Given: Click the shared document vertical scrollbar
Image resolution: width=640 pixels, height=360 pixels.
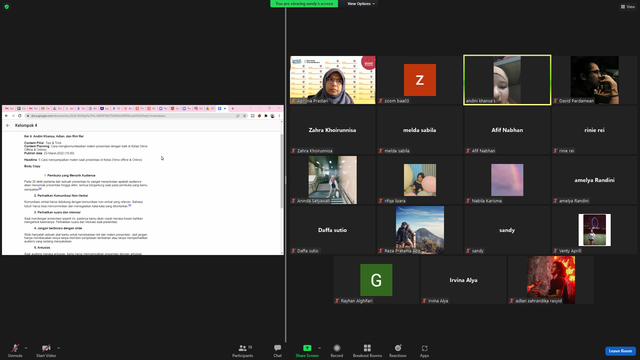Looking at the screenshot, I should pyautogui.click(x=282, y=171).
